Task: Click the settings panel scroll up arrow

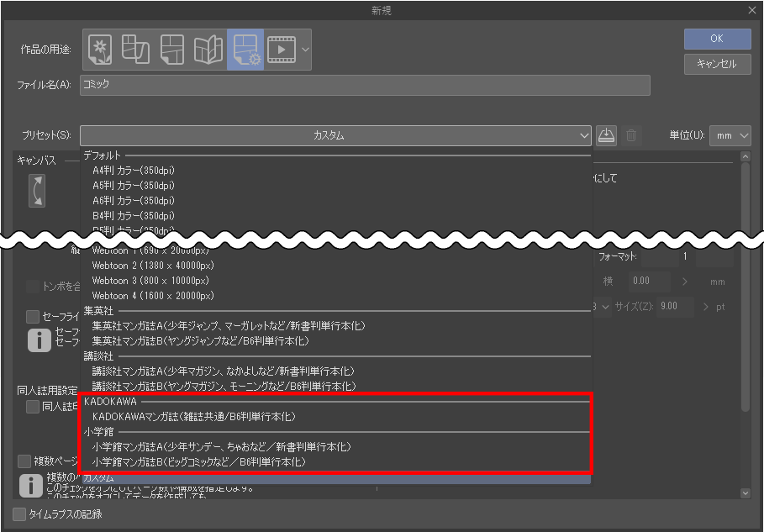Action: pos(745,156)
